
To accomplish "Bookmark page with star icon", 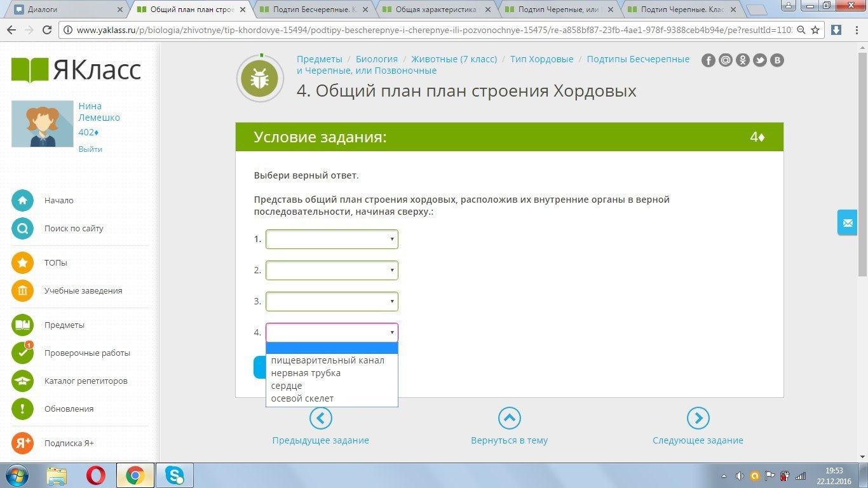I will pos(815,30).
